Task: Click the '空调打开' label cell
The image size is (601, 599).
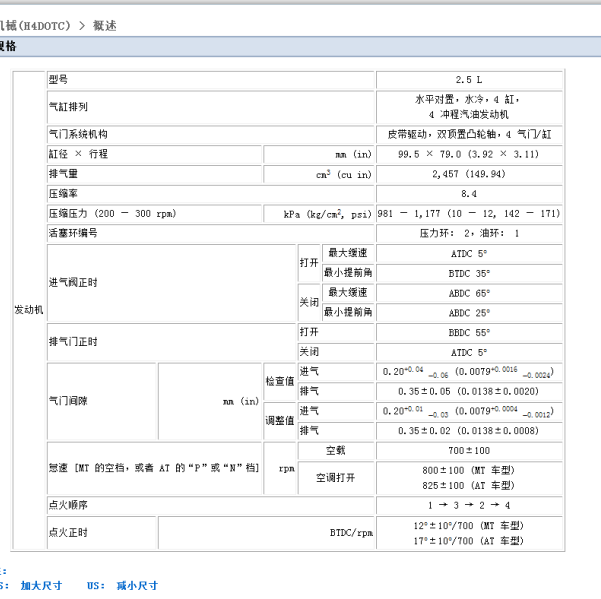Action: [336, 478]
